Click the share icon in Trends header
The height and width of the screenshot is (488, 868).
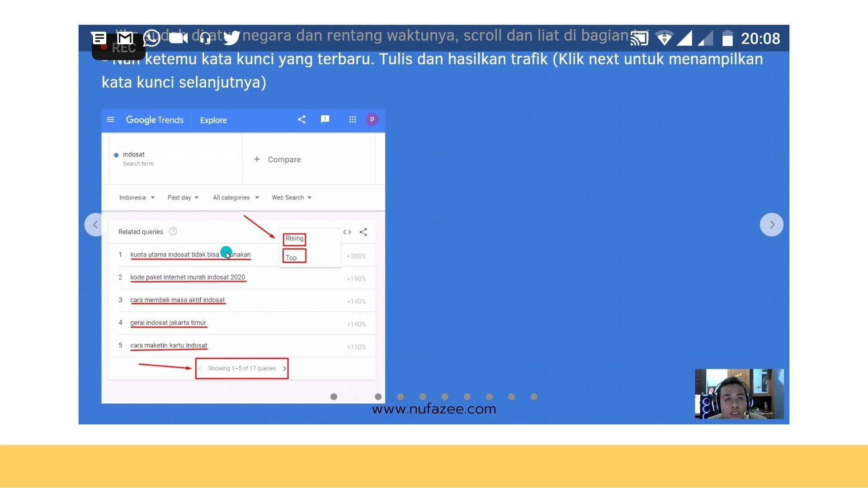pos(302,119)
